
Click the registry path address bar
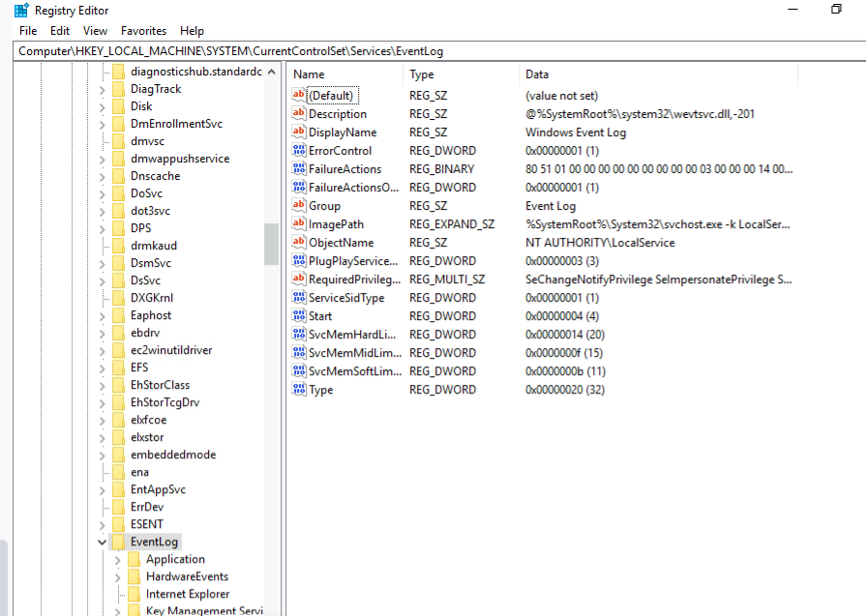point(439,51)
